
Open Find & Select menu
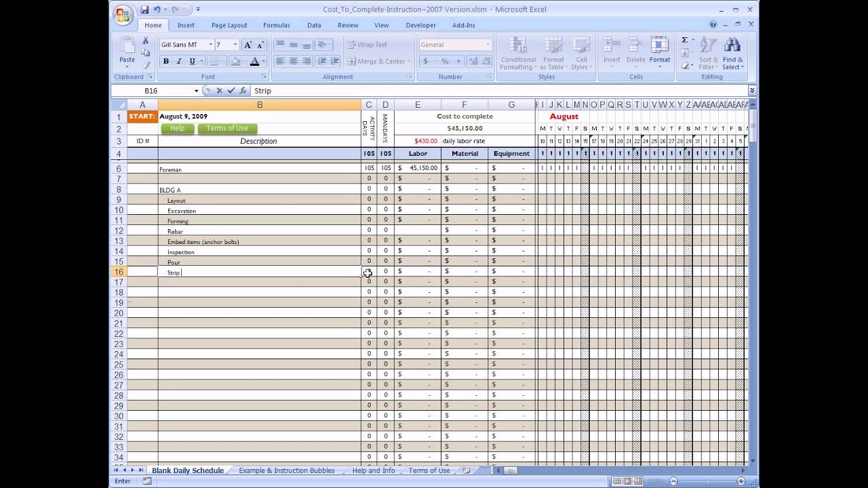pyautogui.click(x=732, y=54)
